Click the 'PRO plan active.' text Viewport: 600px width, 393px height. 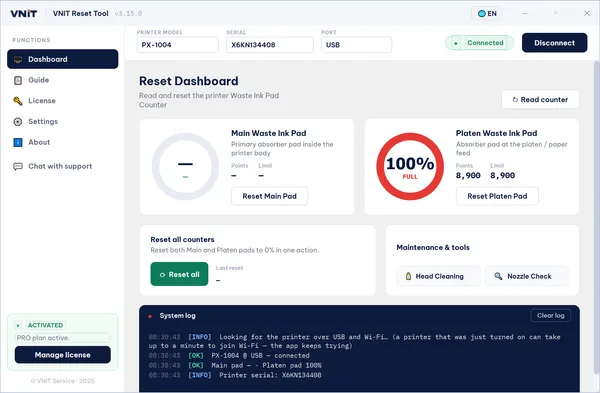(43, 338)
